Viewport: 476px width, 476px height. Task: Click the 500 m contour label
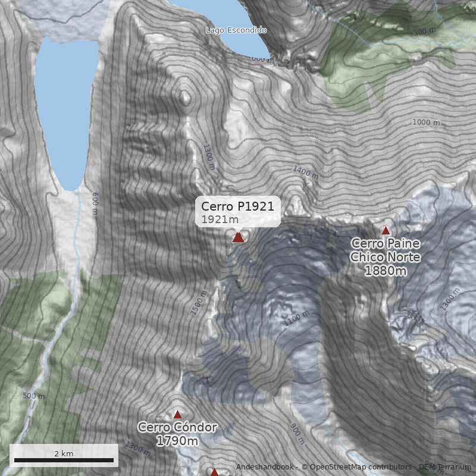tap(34, 396)
